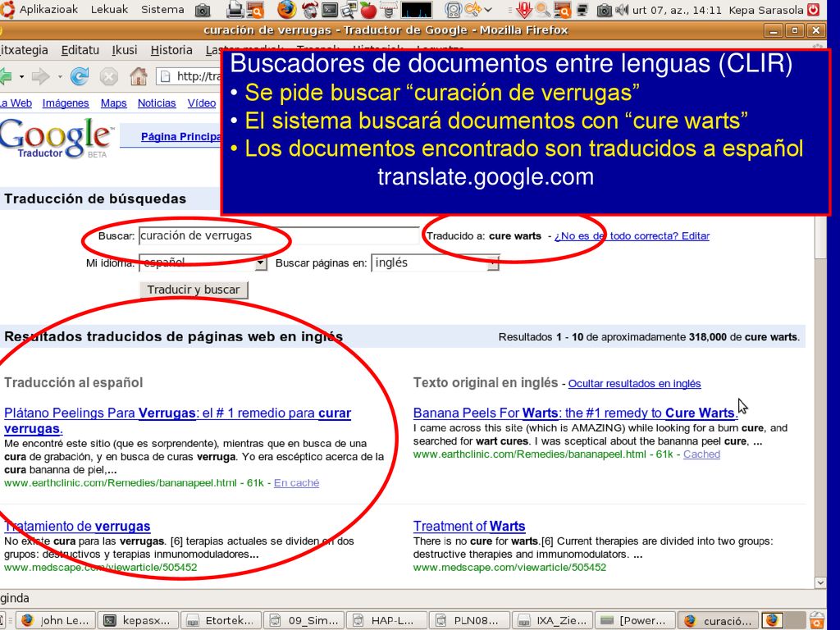
Task: Open the Historia menu in Firefox
Action: coord(171,50)
